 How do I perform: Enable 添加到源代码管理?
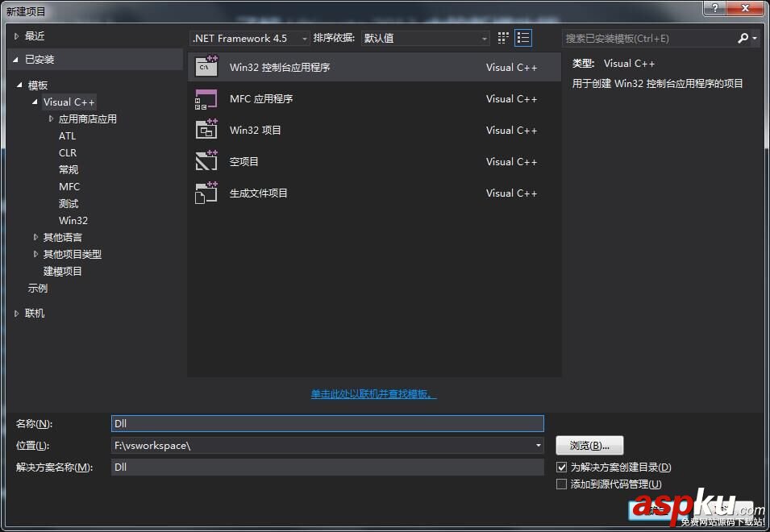(561, 484)
